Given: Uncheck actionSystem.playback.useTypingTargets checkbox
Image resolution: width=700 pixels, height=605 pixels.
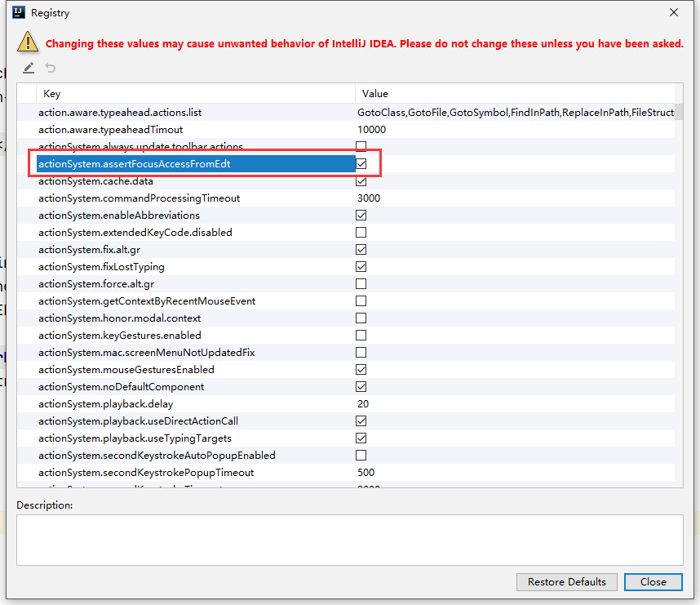Looking at the screenshot, I should pos(361,438).
